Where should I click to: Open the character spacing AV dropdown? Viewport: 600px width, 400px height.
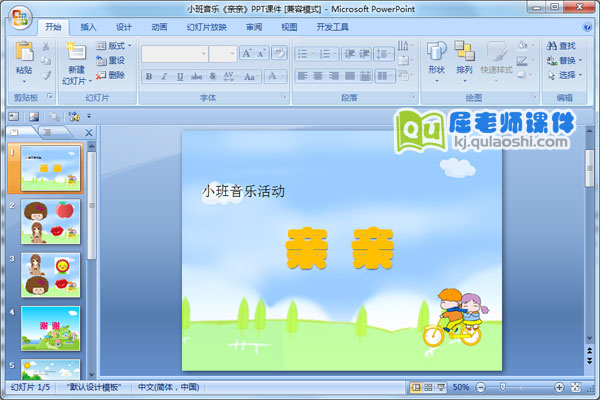(x=230, y=77)
